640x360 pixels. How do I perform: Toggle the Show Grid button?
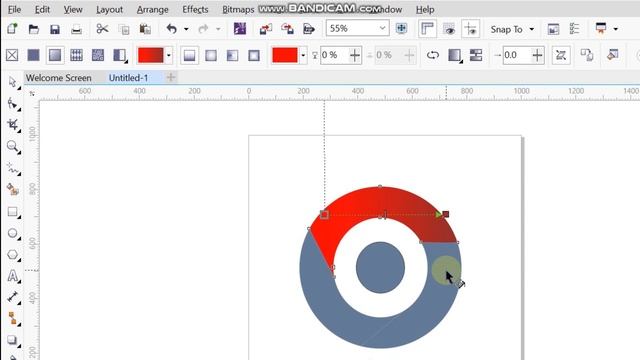click(x=449, y=29)
